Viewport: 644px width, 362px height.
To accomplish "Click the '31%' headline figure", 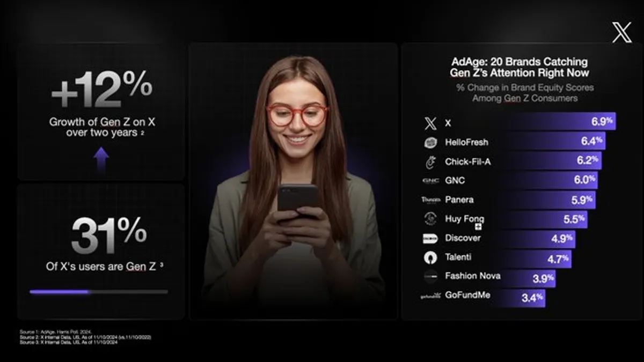I will pyautogui.click(x=109, y=235).
